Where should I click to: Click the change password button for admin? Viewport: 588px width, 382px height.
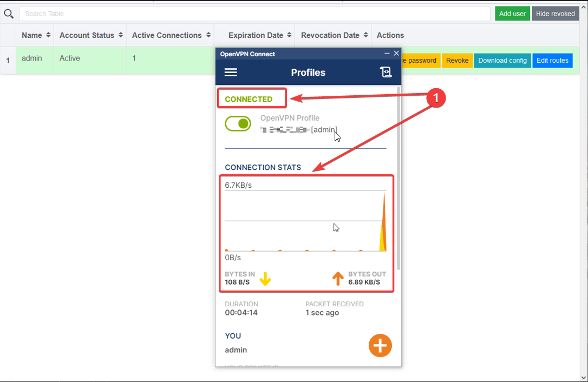coord(421,61)
